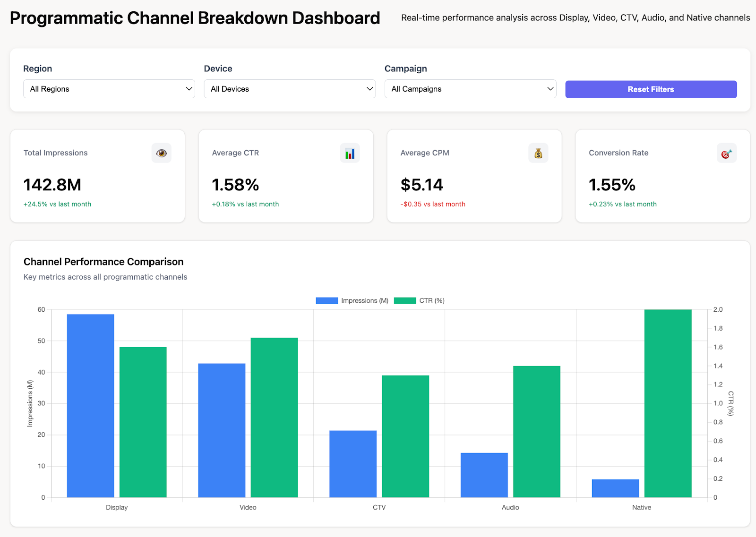Click the blue Impressions legend color swatch
This screenshot has width=756, height=537.
coord(326,300)
